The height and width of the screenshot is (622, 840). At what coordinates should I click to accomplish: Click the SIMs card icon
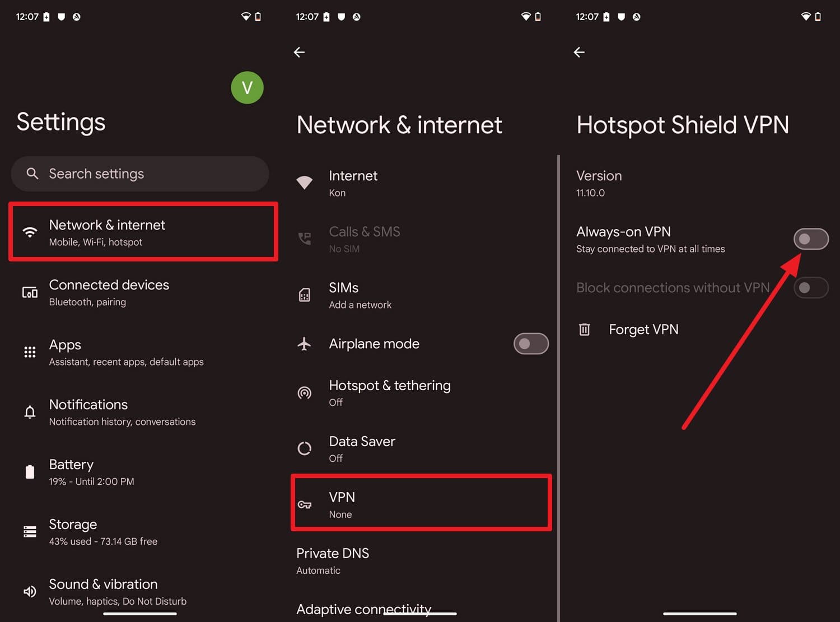click(304, 295)
